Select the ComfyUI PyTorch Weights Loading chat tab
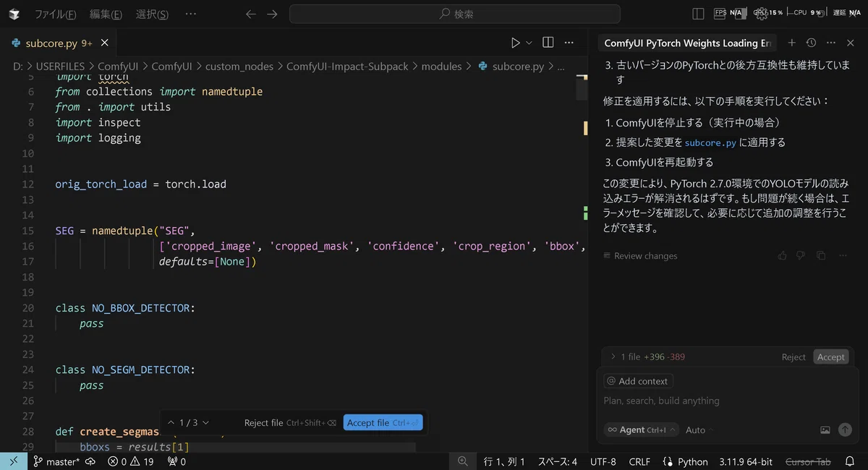This screenshot has height=470, width=868. click(x=687, y=43)
